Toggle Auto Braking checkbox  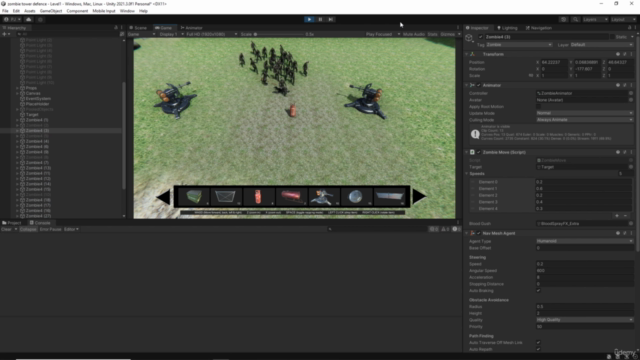click(538, 291)
